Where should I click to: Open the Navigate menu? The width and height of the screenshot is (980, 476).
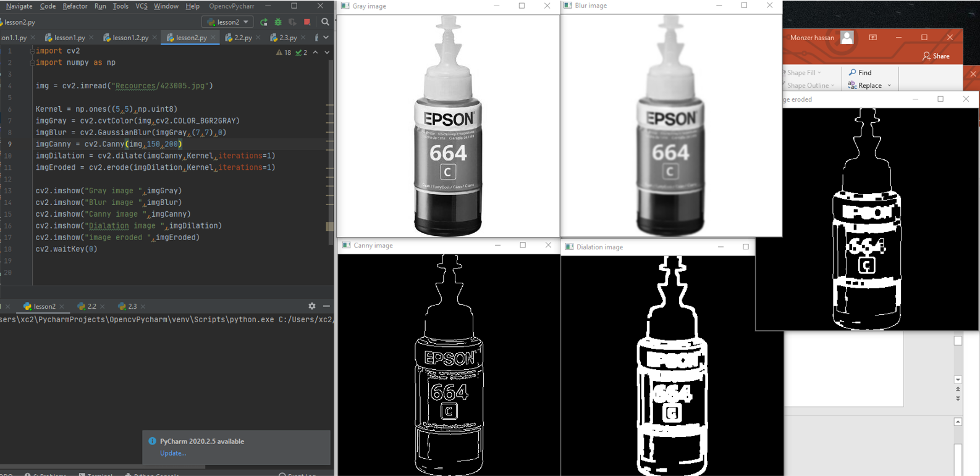point(19,6)
